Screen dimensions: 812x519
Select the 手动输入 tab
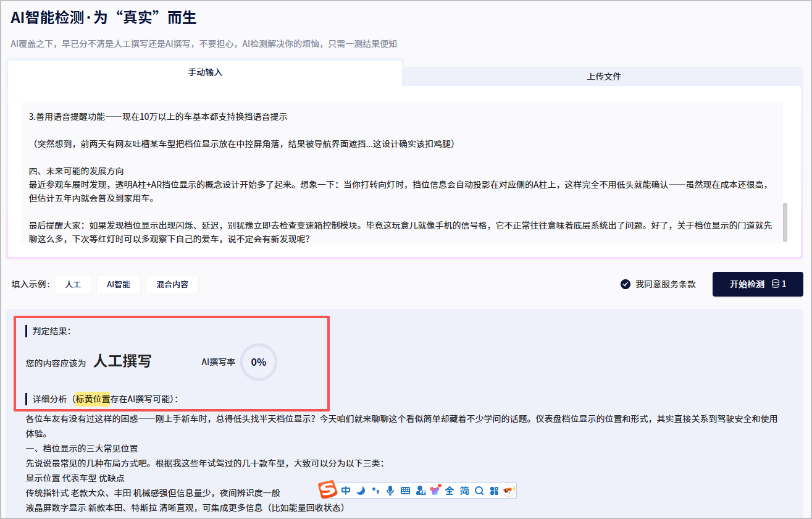click(205, 72)
